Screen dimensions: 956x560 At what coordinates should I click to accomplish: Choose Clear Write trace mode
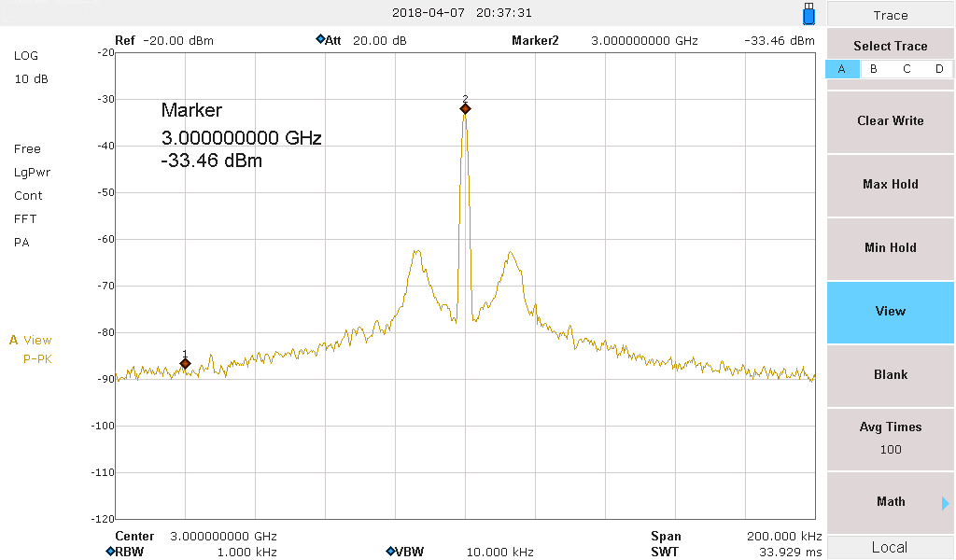[890, 121]
